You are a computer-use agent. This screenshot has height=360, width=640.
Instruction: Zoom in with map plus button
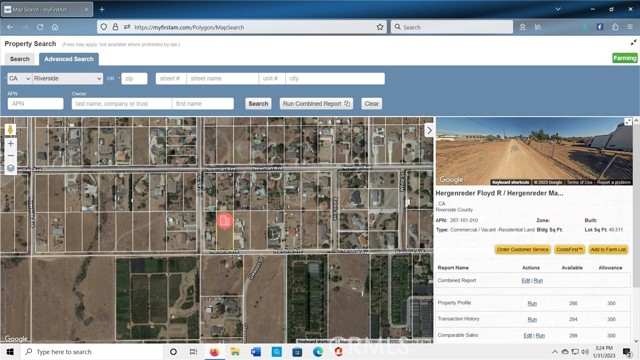(x=11, y=144)
